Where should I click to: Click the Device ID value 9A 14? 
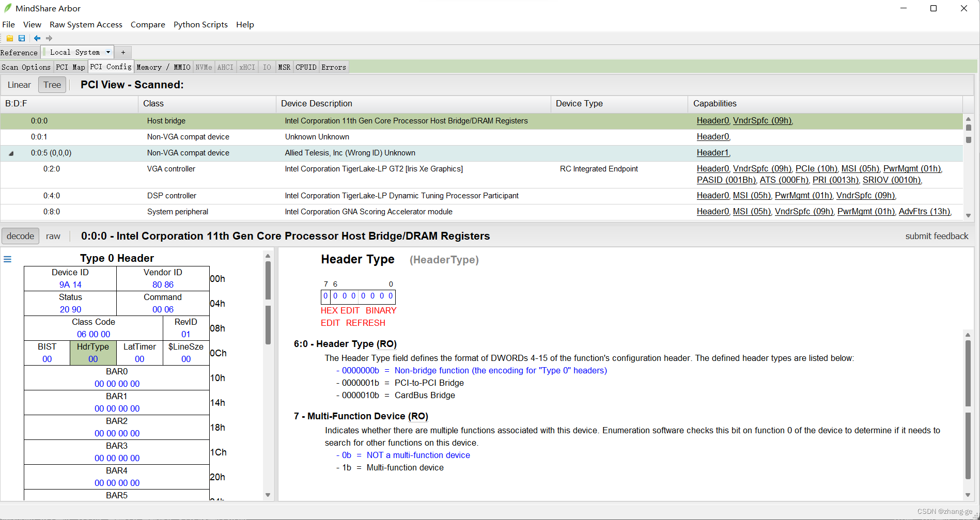click(70, 285)
